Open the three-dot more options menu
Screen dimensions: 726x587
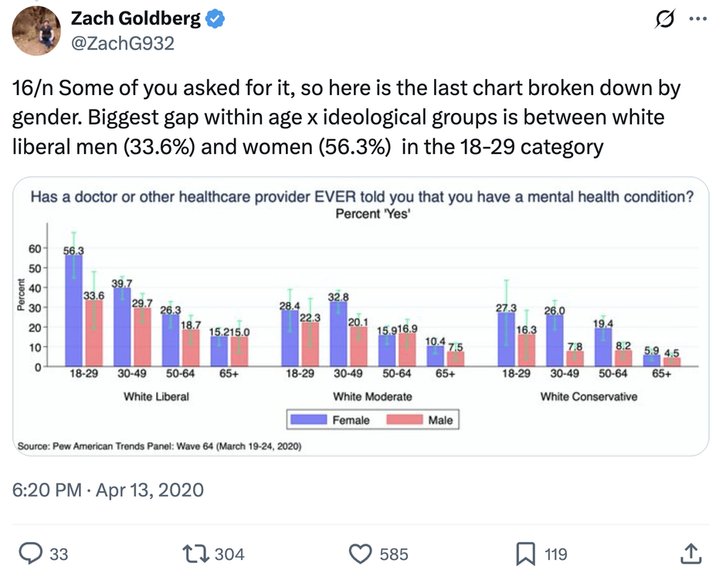(x=698, y=19)
